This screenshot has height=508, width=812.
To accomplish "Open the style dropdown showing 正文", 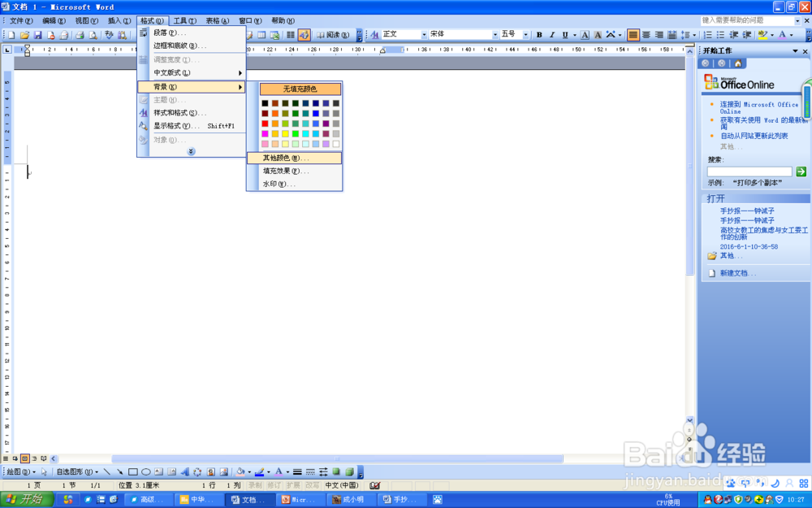I will coord(424,35).
